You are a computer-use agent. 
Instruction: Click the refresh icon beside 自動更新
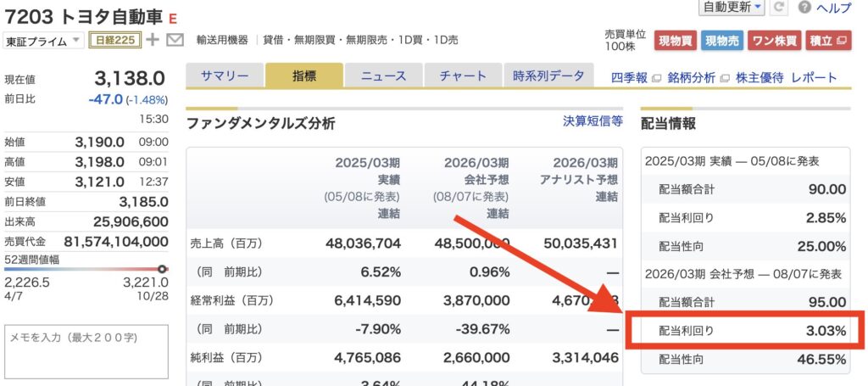point(779,7)
